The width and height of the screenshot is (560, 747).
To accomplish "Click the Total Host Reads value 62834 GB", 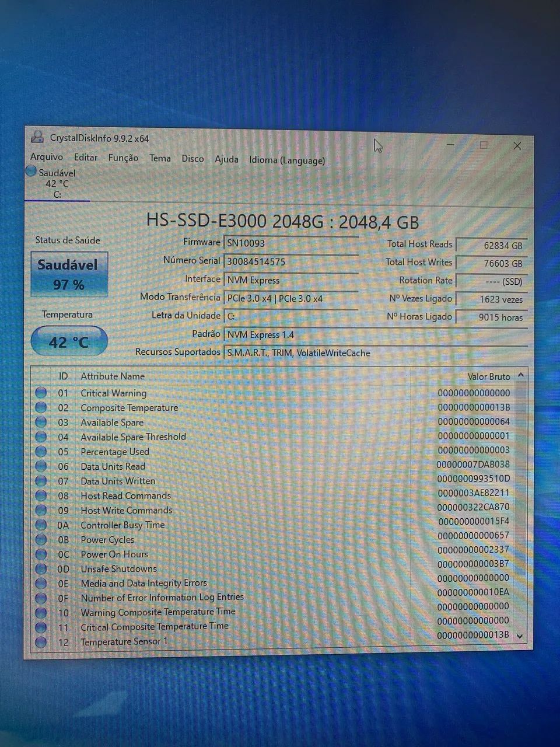I will pos(491,246).
